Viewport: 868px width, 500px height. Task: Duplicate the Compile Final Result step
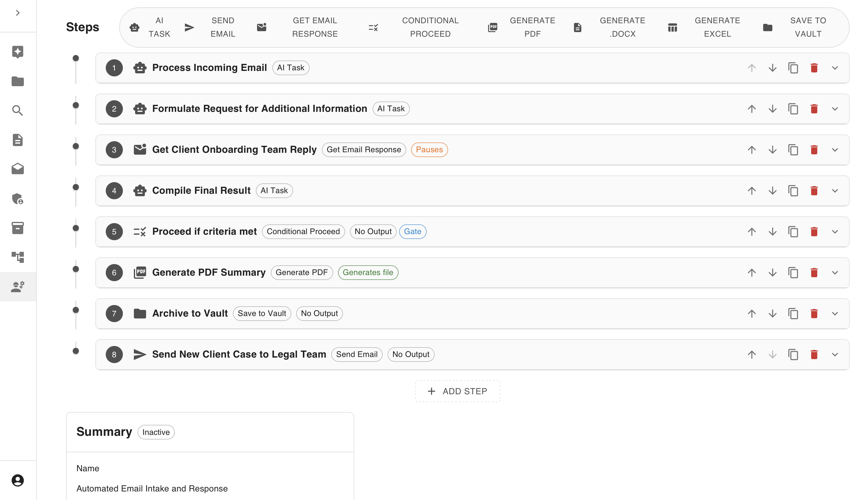point(793,191)
